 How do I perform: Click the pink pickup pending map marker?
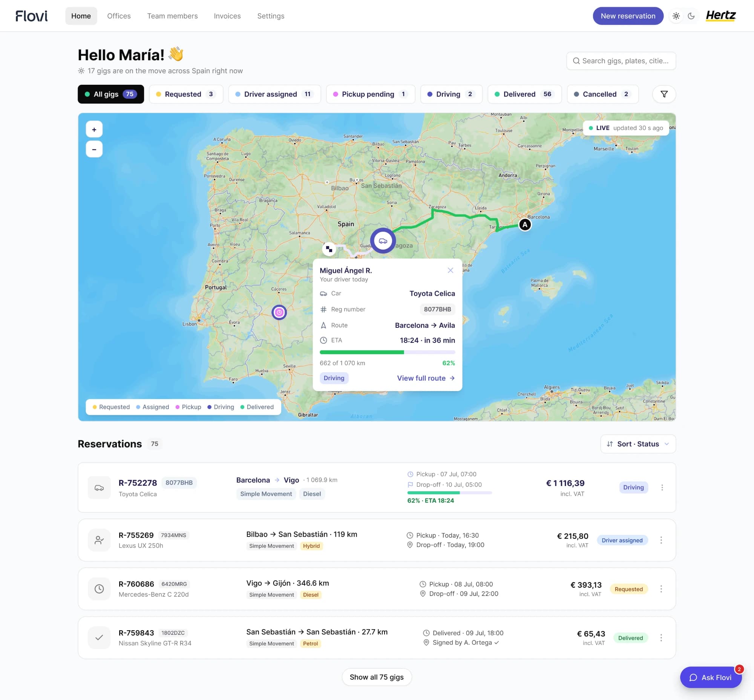279,312
